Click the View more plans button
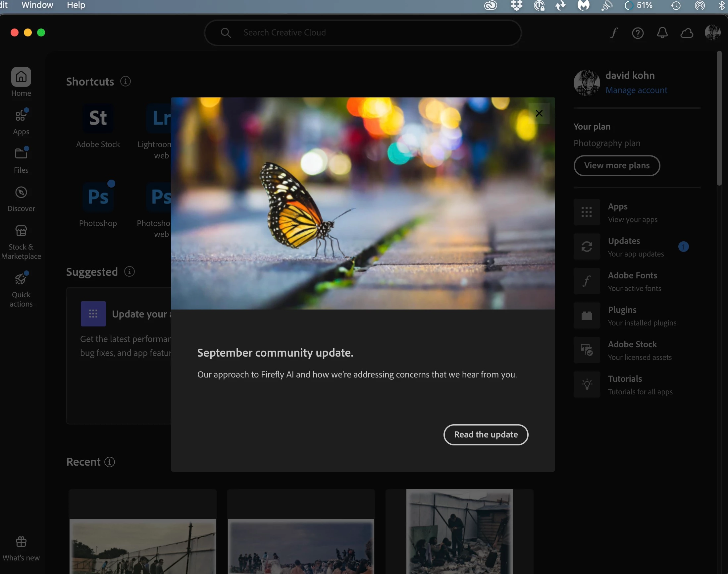The width and height of the screenshot is (728, 574). pos(616,165)
